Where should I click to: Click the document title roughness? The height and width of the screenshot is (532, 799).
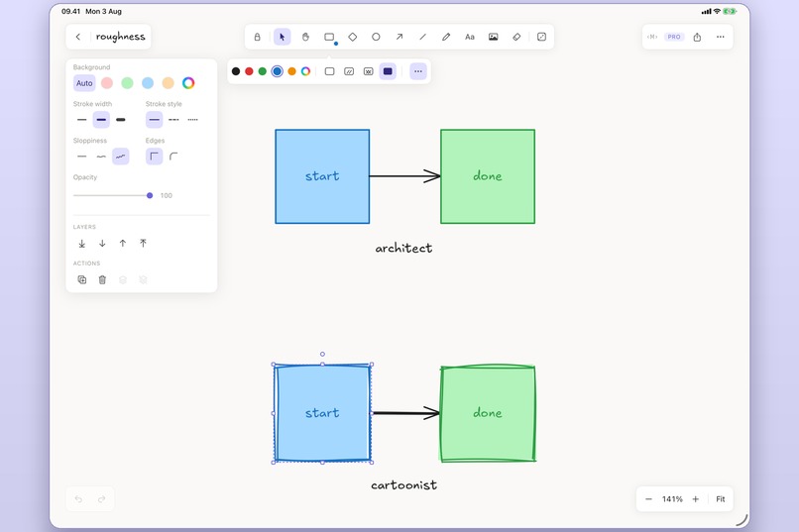[120, 37]
